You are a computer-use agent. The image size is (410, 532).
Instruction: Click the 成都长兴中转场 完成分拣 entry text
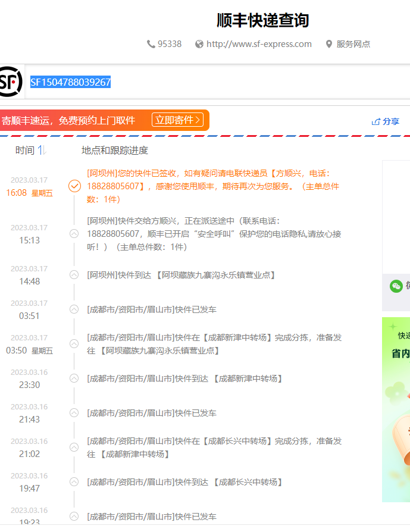214,447
